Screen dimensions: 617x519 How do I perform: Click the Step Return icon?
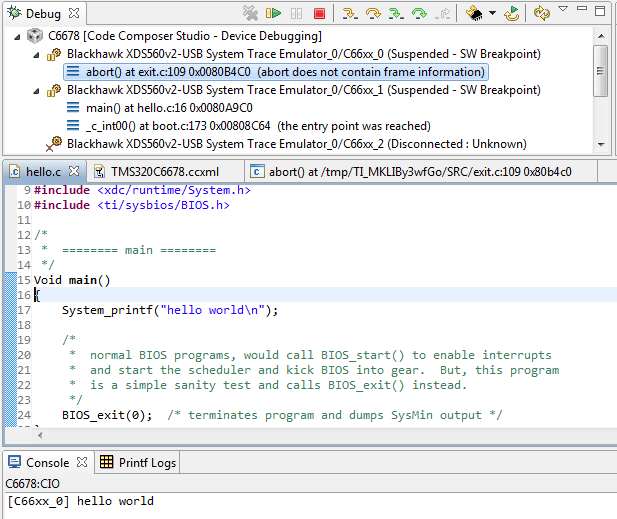point(443,13)
